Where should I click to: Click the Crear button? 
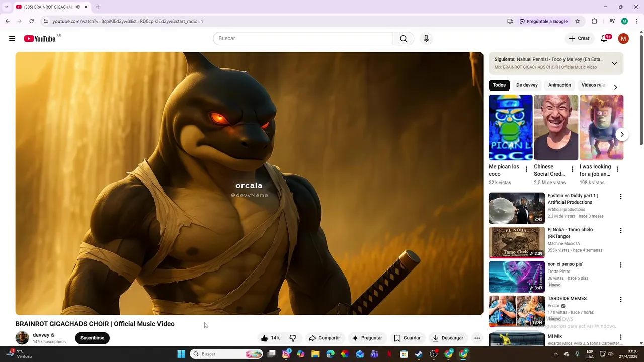pyautogui.click(x=579, y=39)
